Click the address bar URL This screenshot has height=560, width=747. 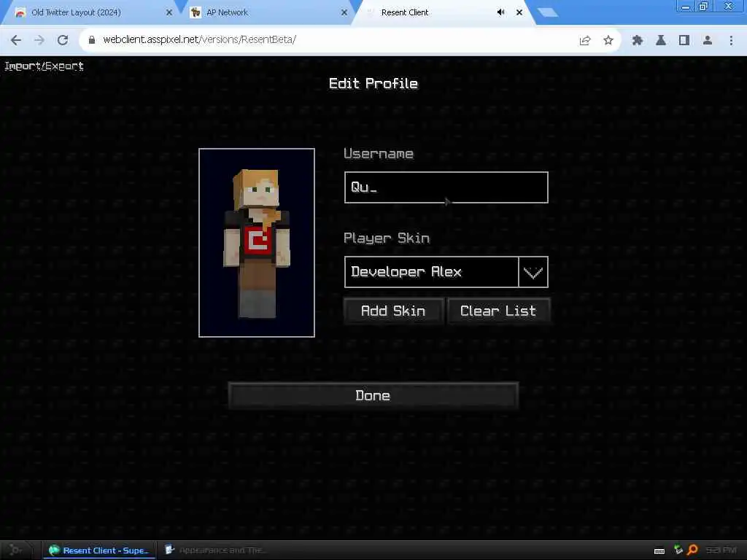click(x=199, y=39)
